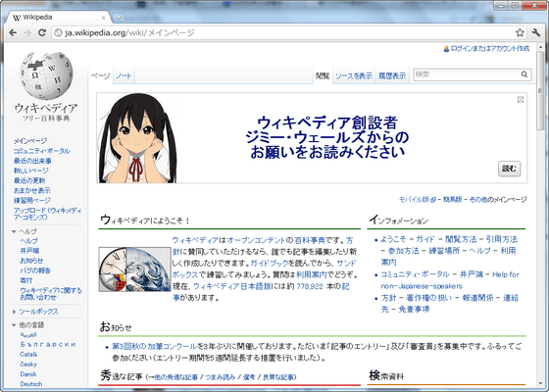
Task: Click the login user icon
Action: [446, 49]
